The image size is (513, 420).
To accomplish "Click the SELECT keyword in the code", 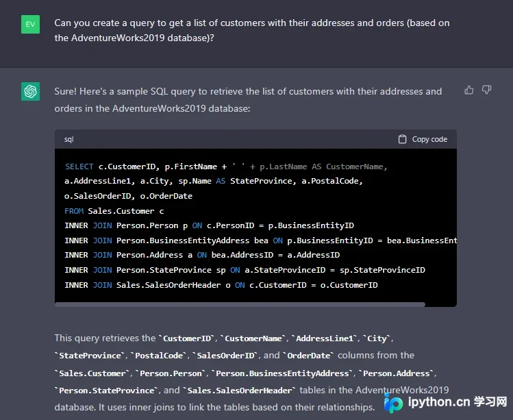I will click(x=79, y=166).
